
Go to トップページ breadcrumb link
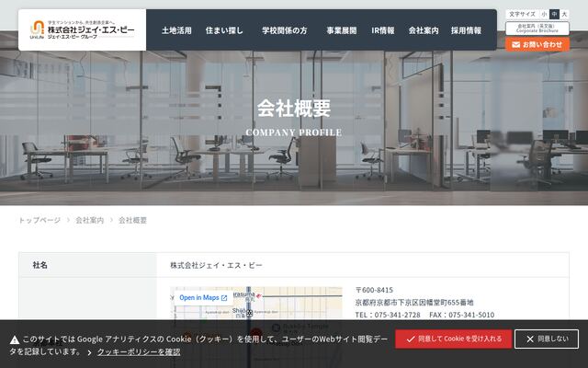[x=40, y=220]
